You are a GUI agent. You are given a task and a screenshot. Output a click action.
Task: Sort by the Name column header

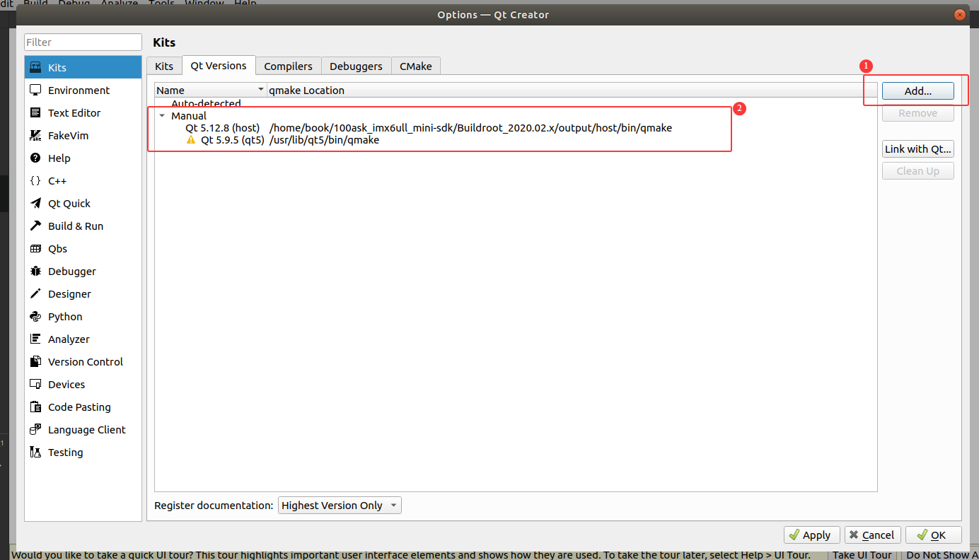pos(211,91)
